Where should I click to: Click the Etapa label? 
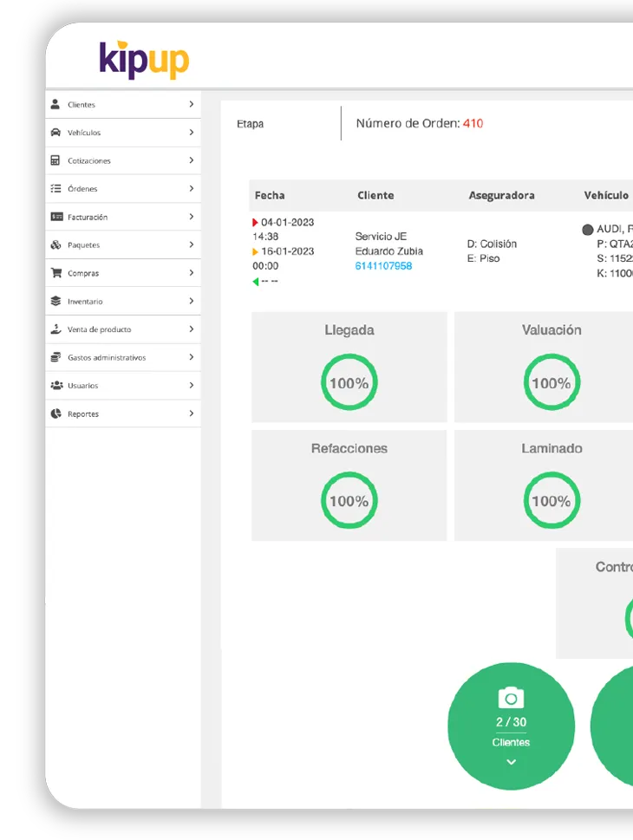tap(251, 124)
